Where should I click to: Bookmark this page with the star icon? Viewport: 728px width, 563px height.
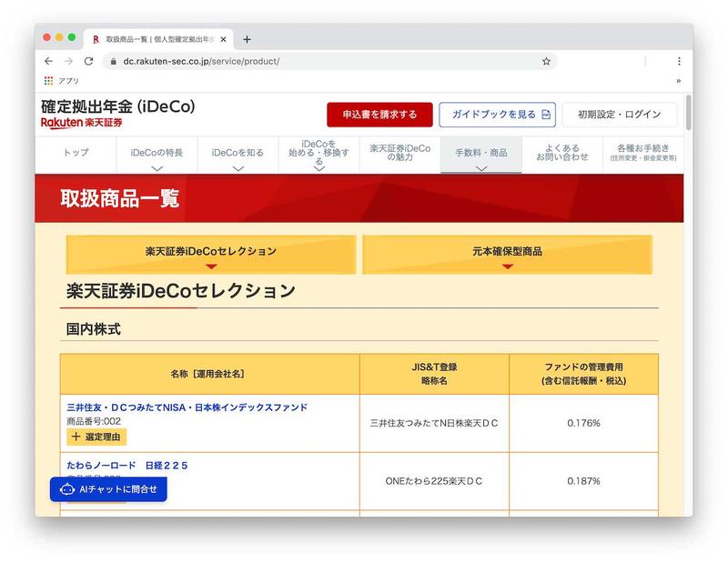pos(546,61)
